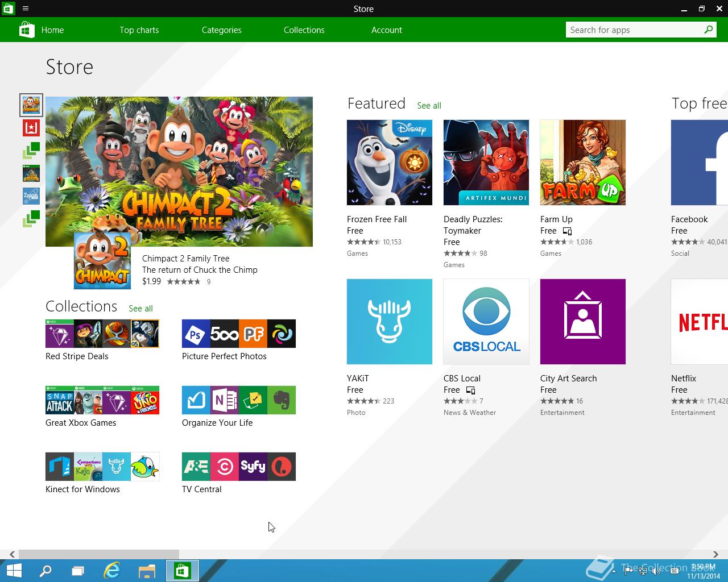The height and width of the screenshot is (582, 728).
Task: Open TV Central collection
Action: point(239,467)
